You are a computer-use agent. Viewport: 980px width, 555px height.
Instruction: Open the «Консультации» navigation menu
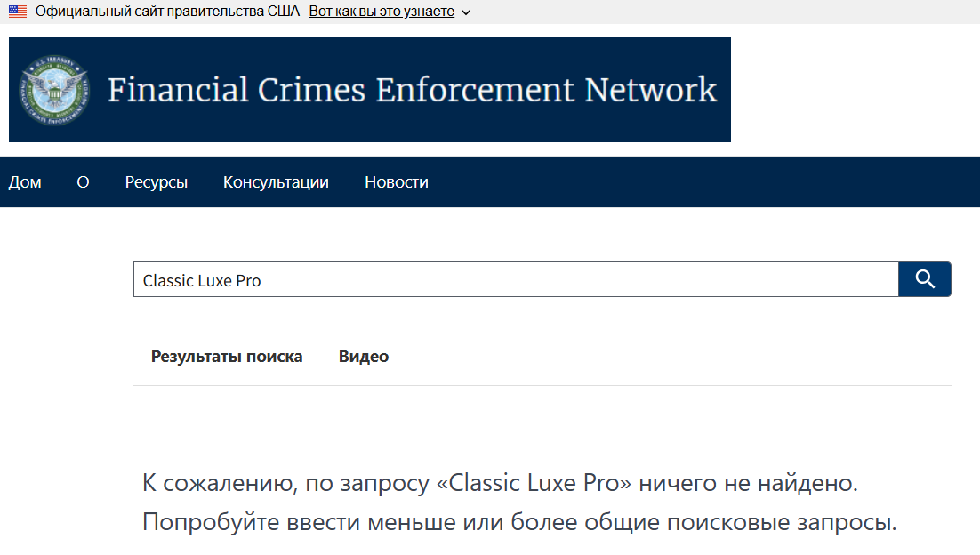click(276, 181)
